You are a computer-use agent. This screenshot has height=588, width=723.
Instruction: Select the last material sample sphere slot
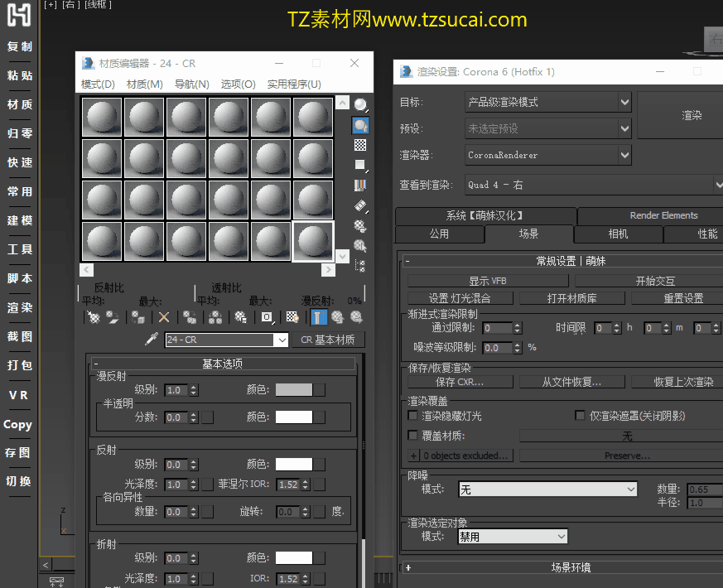(313, 241)
